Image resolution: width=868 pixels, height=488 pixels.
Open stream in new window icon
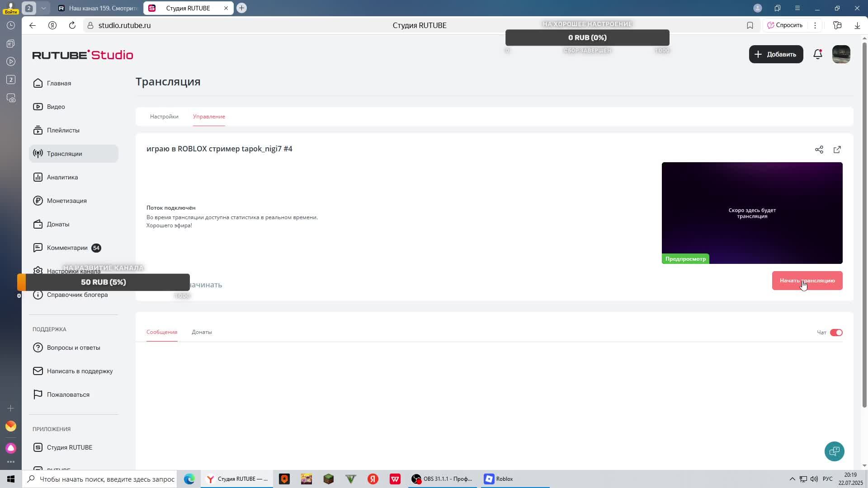[837, 150]
